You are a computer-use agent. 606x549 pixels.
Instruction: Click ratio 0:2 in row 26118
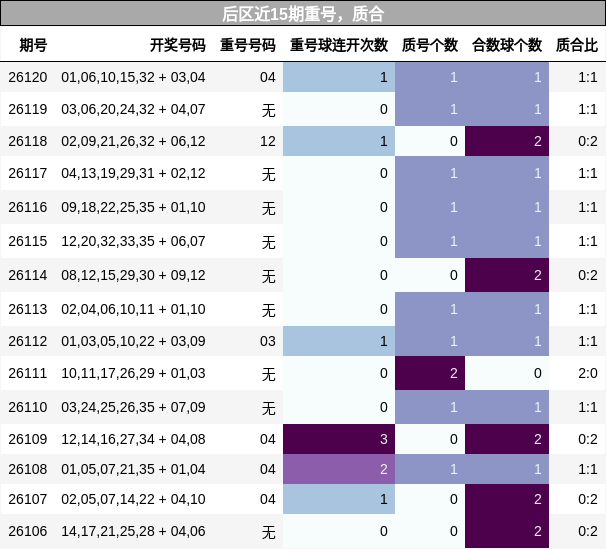pyautogui.click(x=588, y=141)
